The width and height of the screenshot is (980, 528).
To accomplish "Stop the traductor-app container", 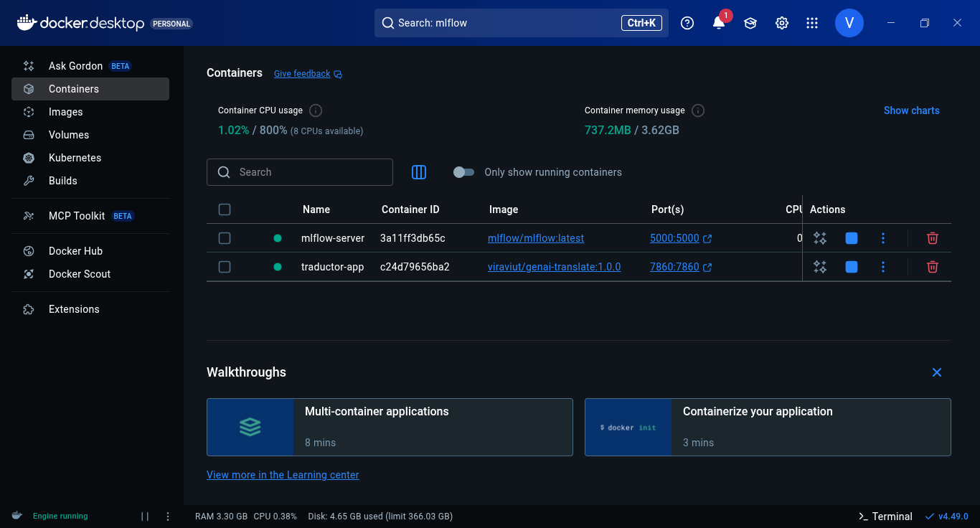I will click(x=852, y=267).
